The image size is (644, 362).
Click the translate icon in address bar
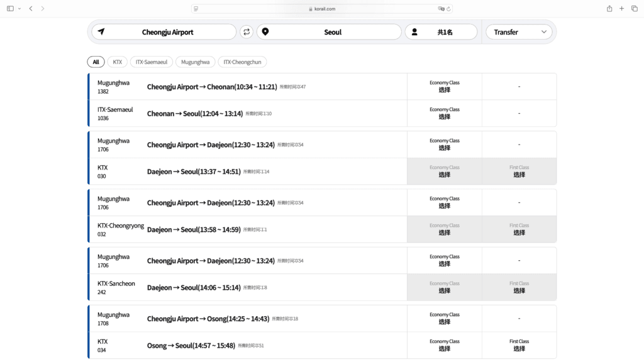[441, 9]
